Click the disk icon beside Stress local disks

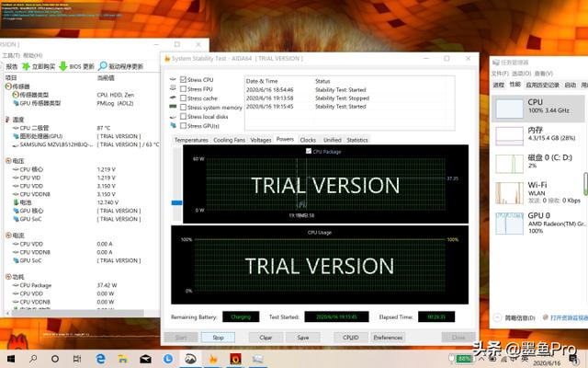click(x=173, y=117)
